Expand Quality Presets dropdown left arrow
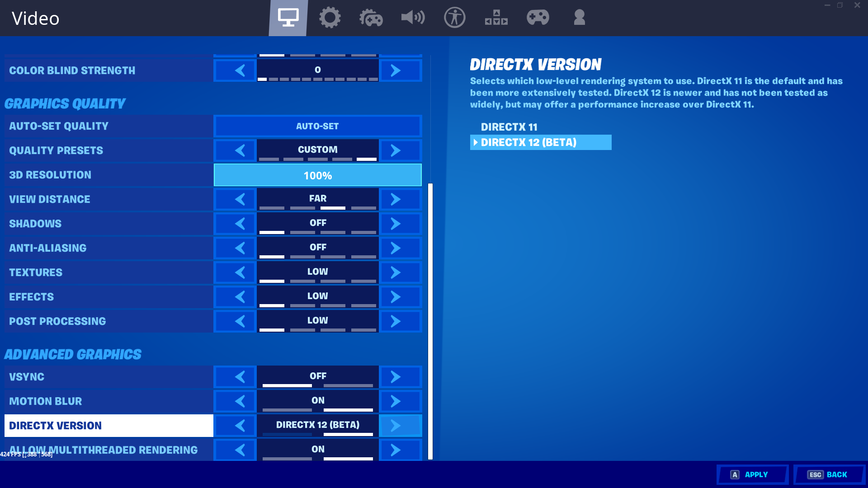Image resolution: width=868 pixels, height=488 pixels. coord(240,150)
